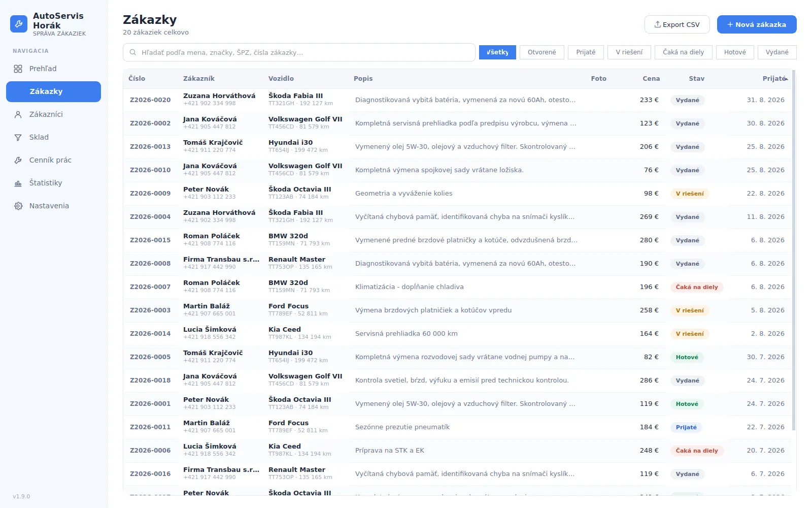
Task: Click the Popis column header
Action: click(363, 78)
